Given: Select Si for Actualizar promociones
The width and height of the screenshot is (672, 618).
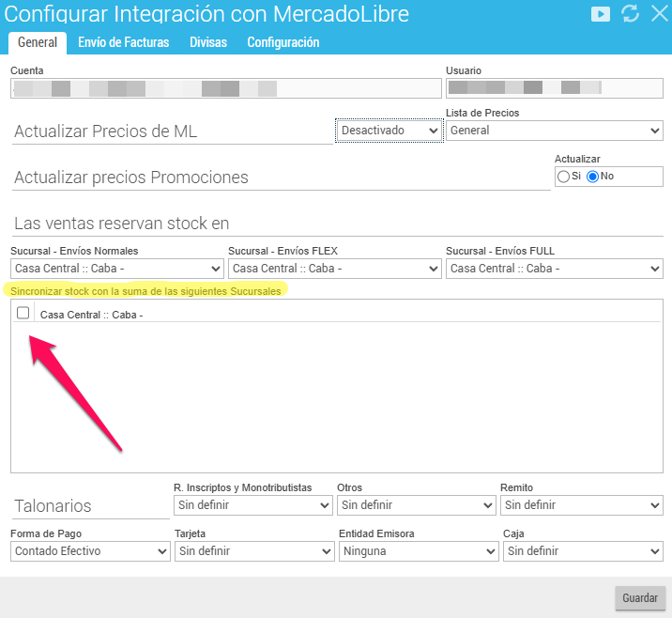Looking at the screenshot, I should [x=563, y=176].
